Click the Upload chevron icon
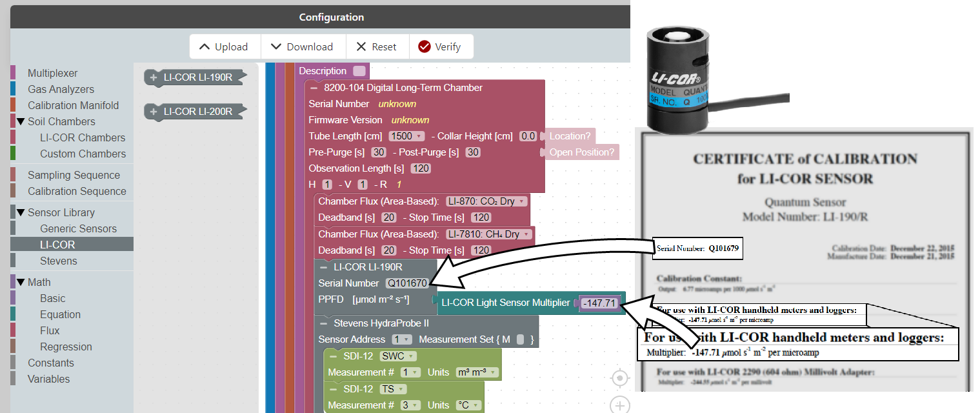Image resolution: width=980 pixels, height=413 pixels. point(205,46)
